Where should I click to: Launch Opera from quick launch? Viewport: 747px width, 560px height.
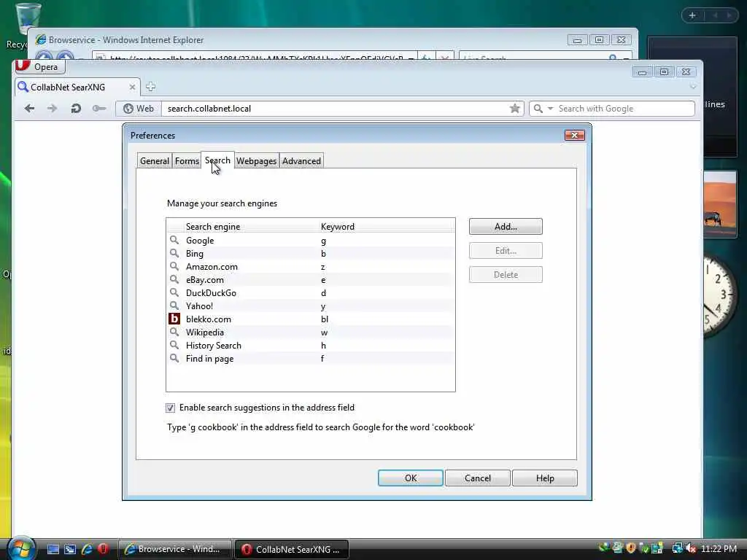104,549
